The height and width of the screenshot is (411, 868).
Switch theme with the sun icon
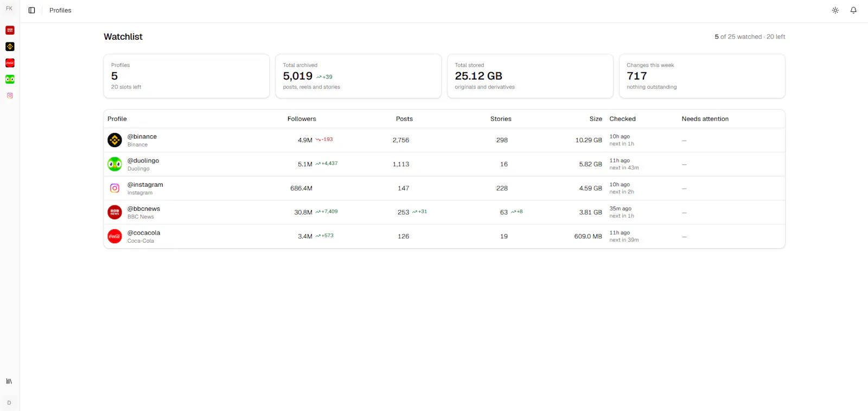pos(835,10)
